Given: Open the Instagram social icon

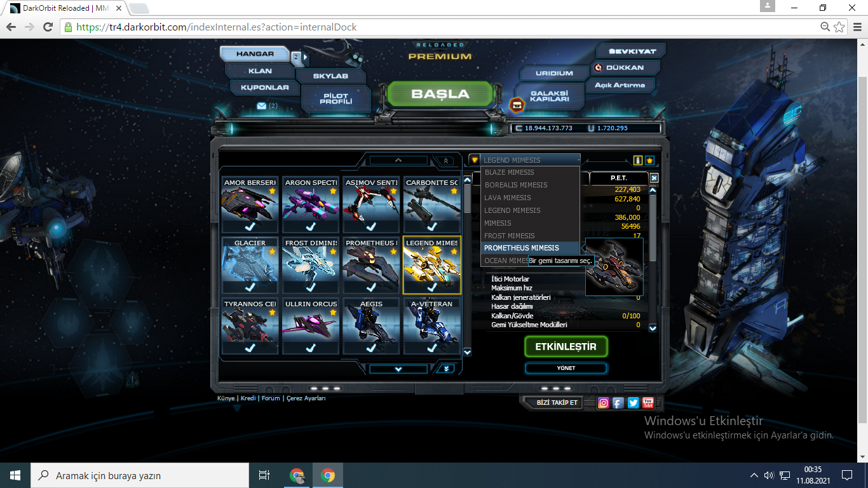Looking at the screenshot, I should pyautogui.click(x=604, y=403).
